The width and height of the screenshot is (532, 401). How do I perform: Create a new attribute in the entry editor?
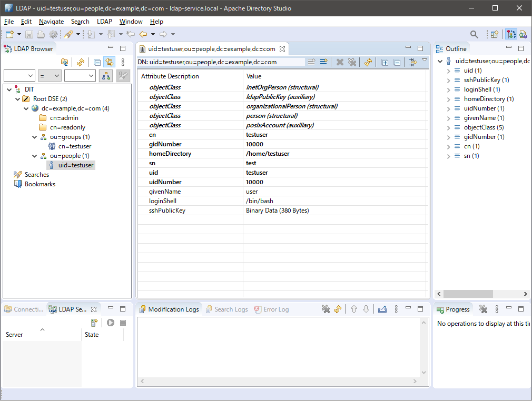(323, 62)
